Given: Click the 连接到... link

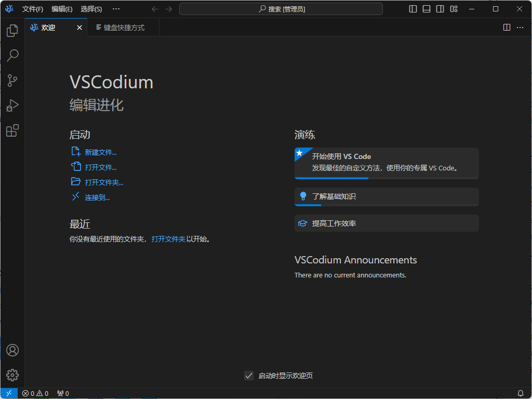Looking at the screenshot, I should (x=97, y=197).
